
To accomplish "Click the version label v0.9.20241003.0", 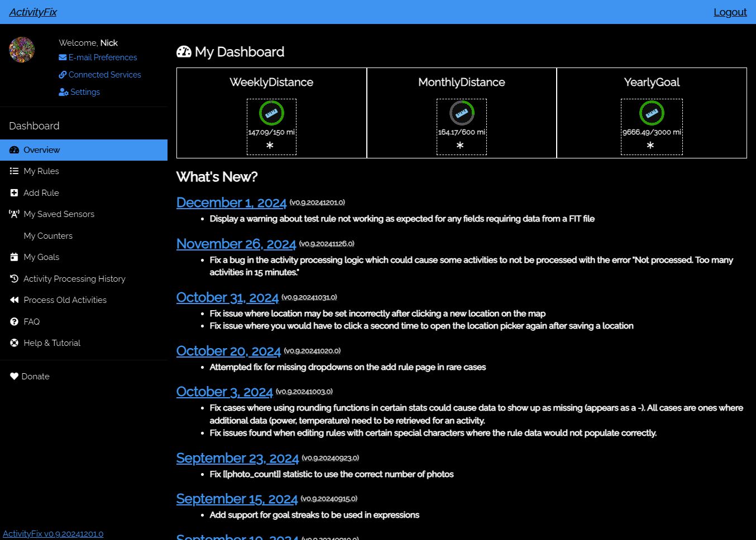I will [x=304, y=392].
